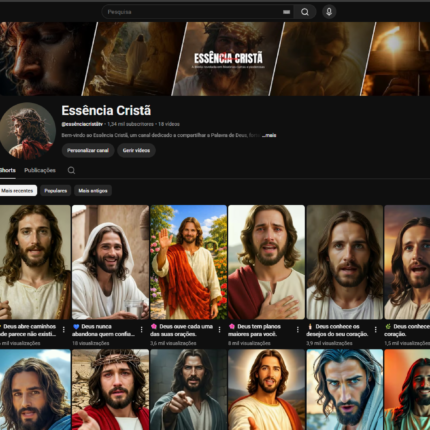
Task: Open short 'Deus tem planos maiores' thumbnail
Action: tap(266, 262)
